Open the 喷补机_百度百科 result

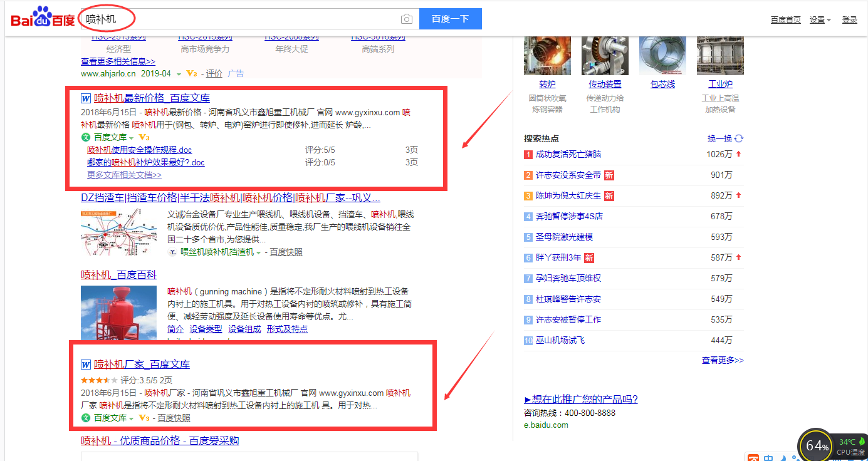pos(118,275)
